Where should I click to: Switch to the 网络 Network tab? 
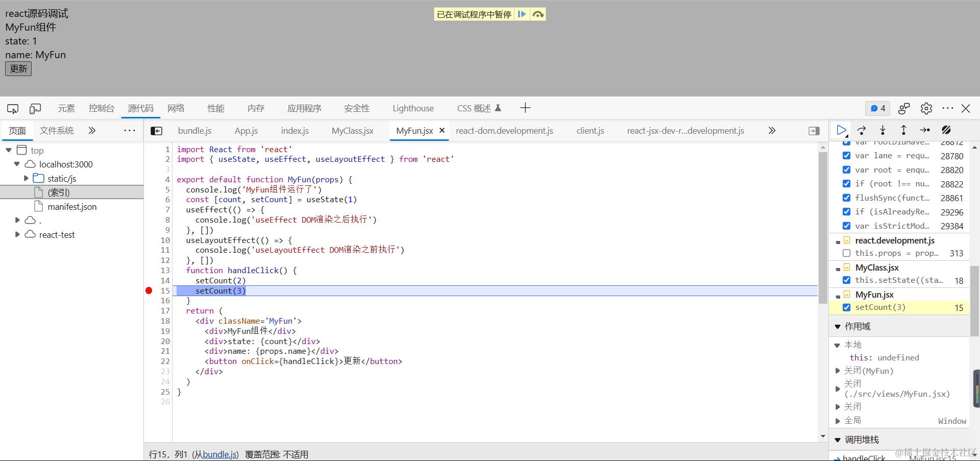click(176, 108)
